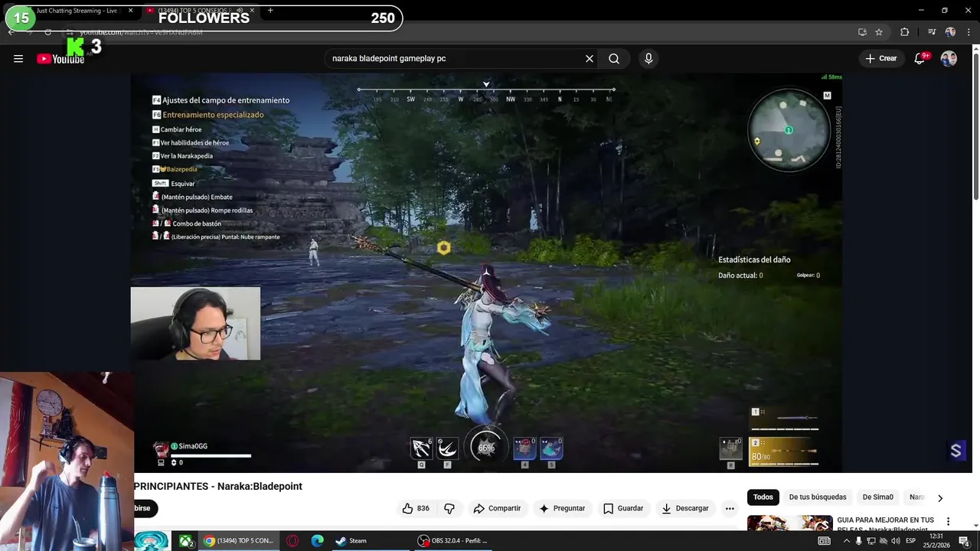This screenshot has width=980, height=551.
Task: Open GUIA PARA MEJORAR EN TUS PELEAS video
Action: [x=885, y=524]
